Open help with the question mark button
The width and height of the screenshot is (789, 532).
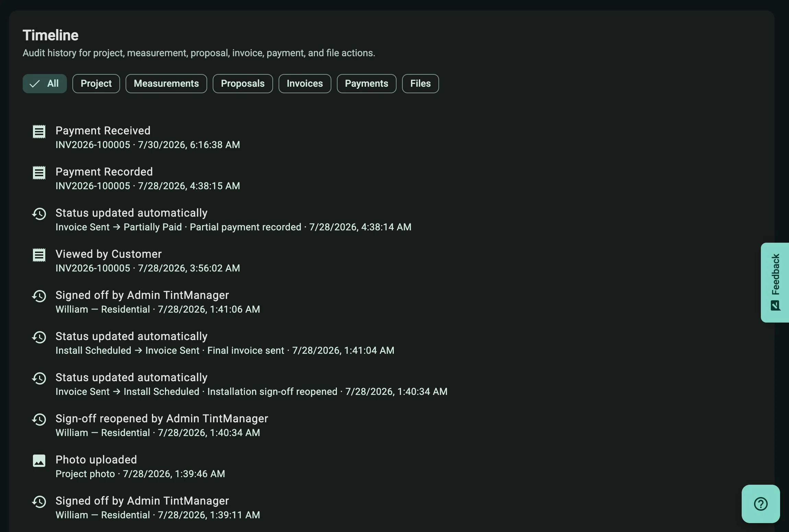point(761,504)
